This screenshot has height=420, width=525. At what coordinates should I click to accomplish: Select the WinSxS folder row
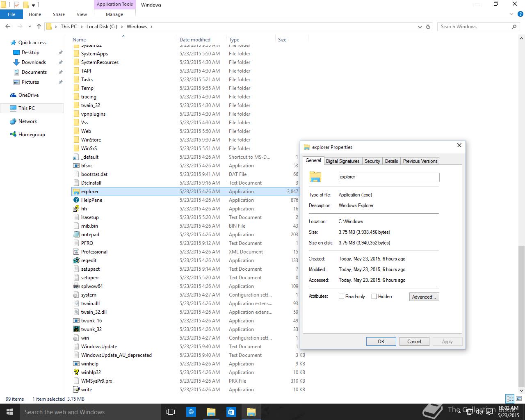click(x=189, y=148)
